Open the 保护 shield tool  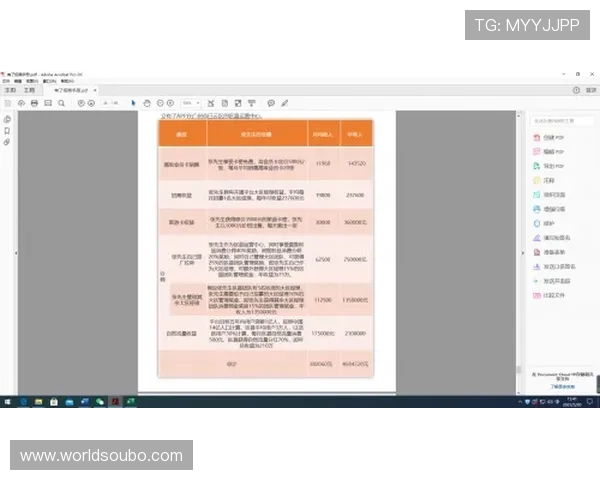point(548,224)
